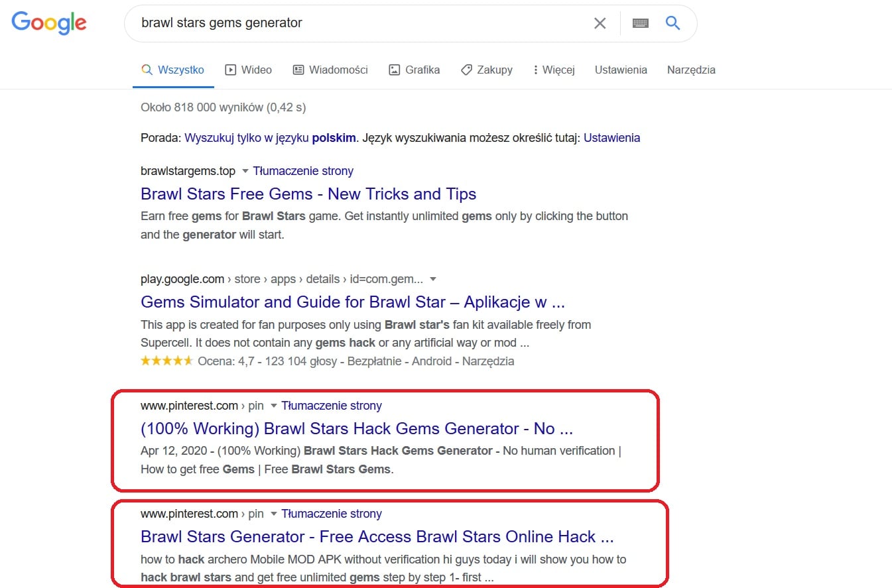Click Tłumaczenie strony for Brawl Stars Generator result
This screenshot has width=892, height=588.
332,514
